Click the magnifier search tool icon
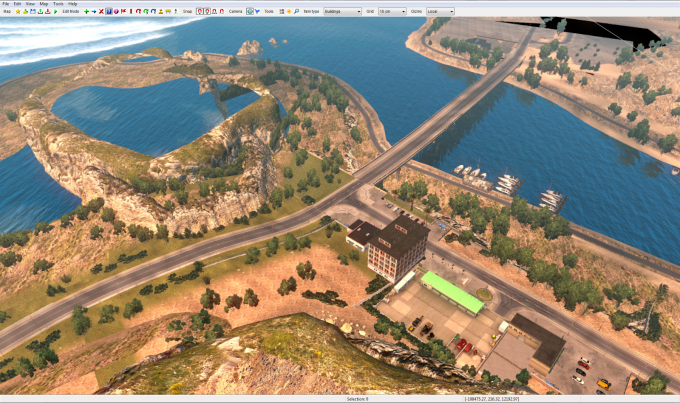This screenshot has height=403, width=680. click(x=296, y=11)
